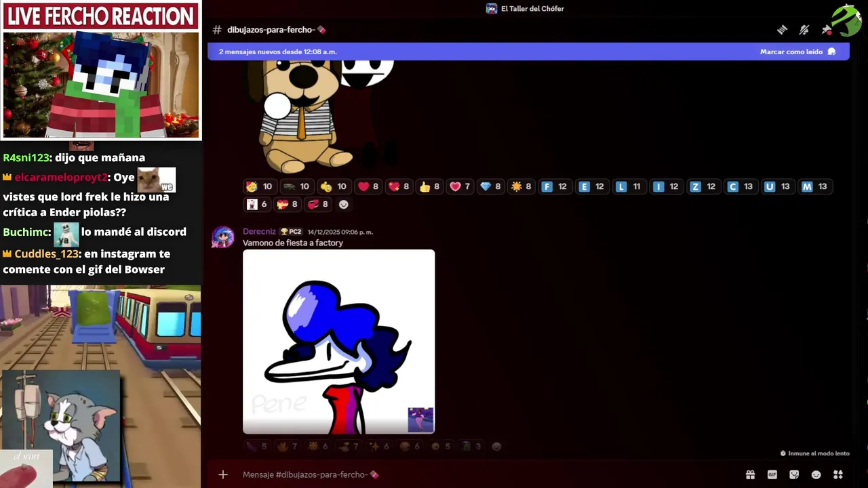Open the plus attachment button in message bar

click(223, 474)
